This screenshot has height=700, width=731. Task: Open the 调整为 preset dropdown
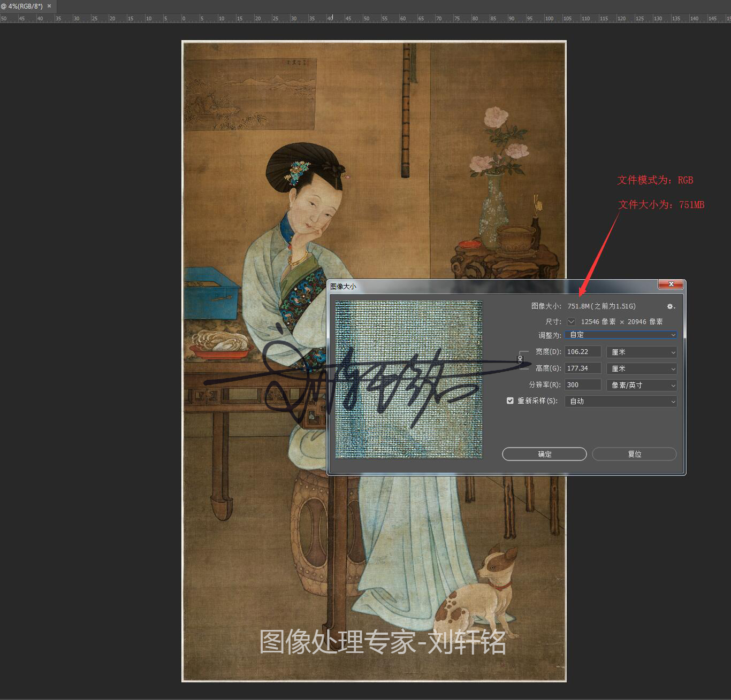pos(621,335)
